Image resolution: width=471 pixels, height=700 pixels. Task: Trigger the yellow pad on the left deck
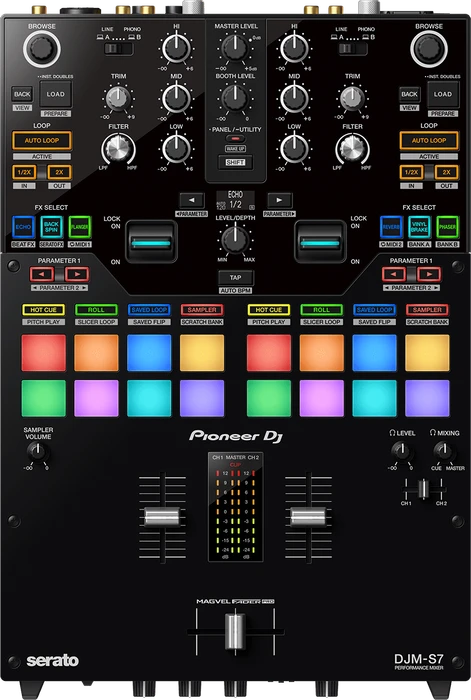click(x=202, y=353)
